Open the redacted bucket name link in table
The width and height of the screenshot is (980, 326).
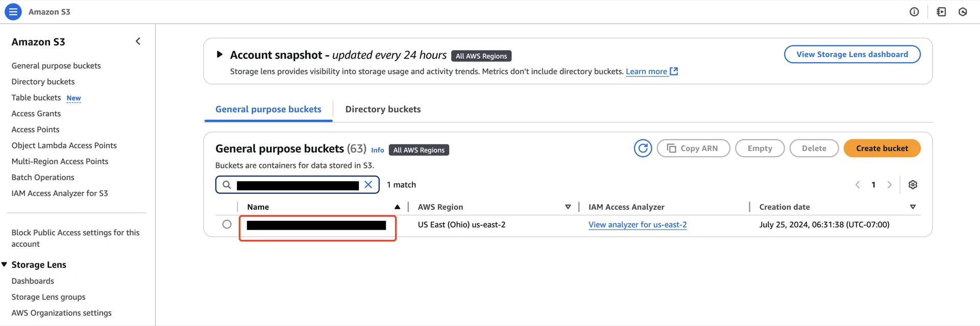[x=316, y=225]
